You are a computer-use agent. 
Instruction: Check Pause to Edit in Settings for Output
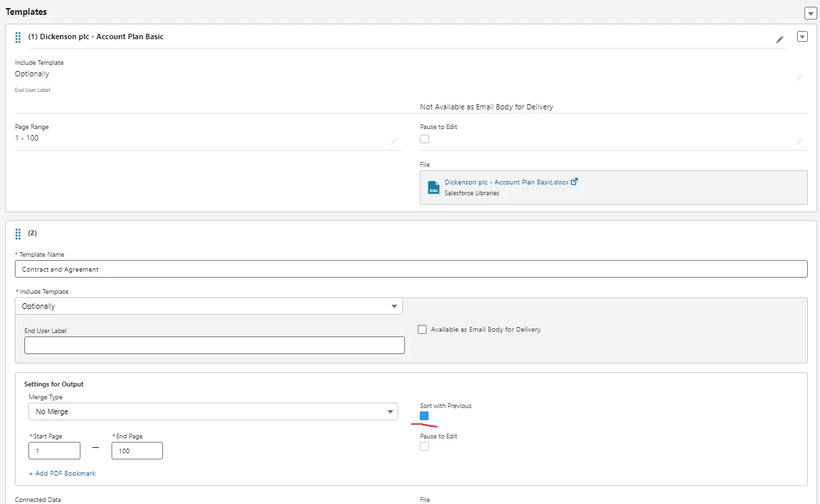tap(424, 446)
